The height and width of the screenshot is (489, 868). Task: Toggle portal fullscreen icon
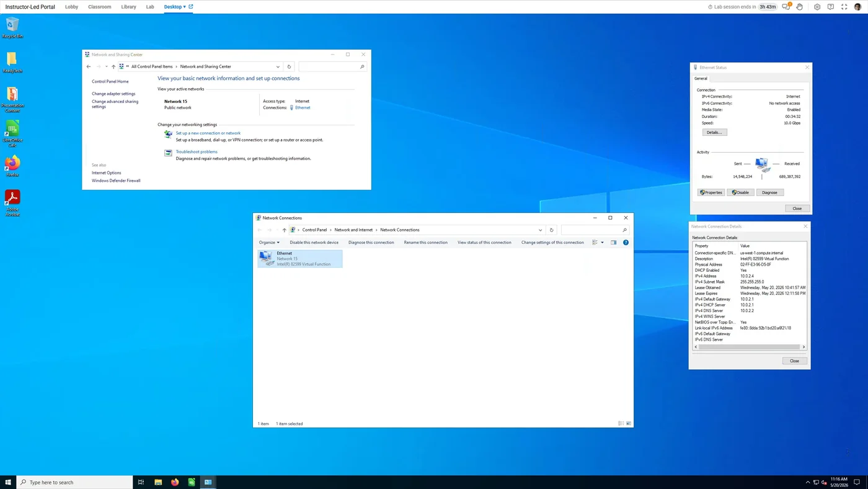pos(844,7)
